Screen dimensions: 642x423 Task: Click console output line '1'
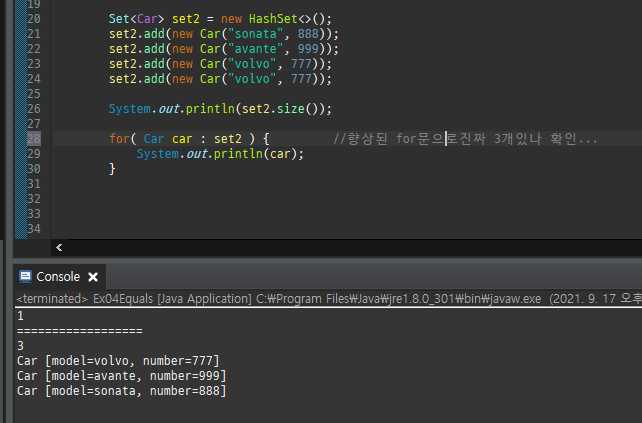click(x=20, y=316)
